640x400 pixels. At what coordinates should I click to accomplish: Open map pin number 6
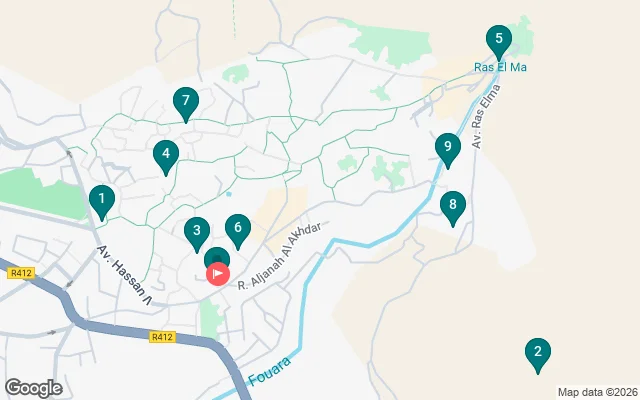click(x=238, y=231)
